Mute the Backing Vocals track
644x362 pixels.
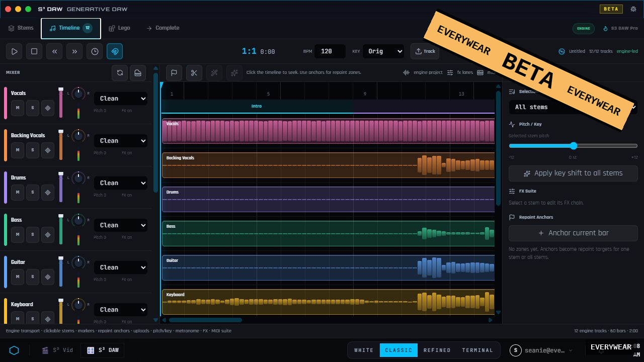tap(18, 150)
